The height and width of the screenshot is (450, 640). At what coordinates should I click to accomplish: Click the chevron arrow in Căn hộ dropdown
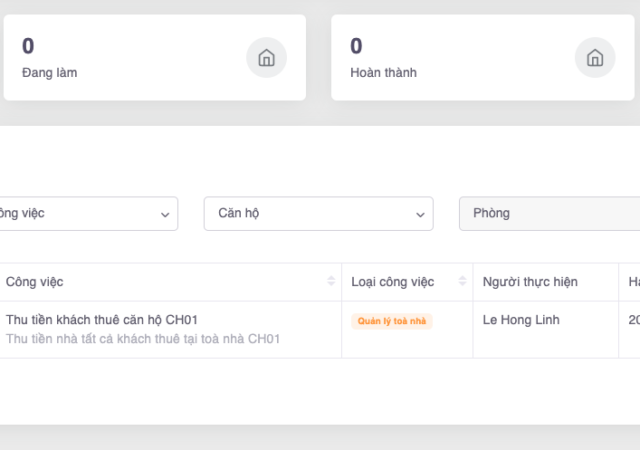click(x=420, y=214)
